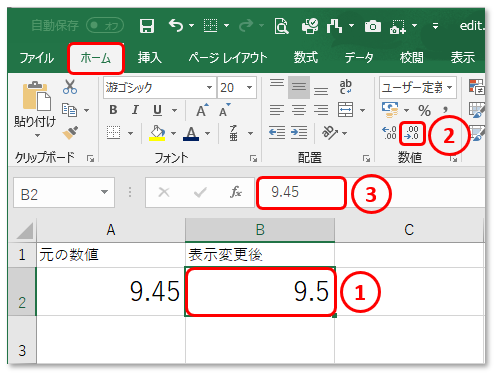Open the number format dropdown ユーザー定義
This screenshot has width=497, height=375.
coord(450,88)
